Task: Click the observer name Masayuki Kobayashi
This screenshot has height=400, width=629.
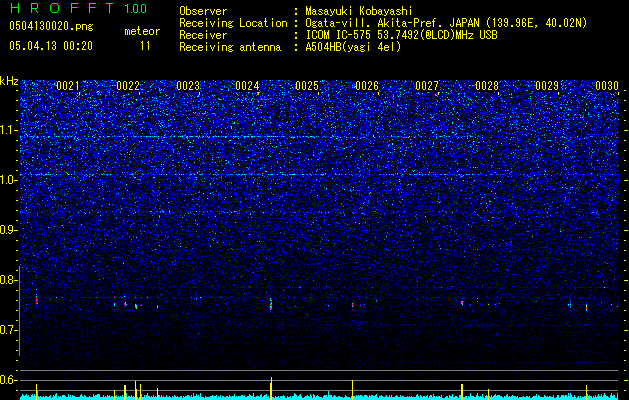Action: click(x=358, y=11)
